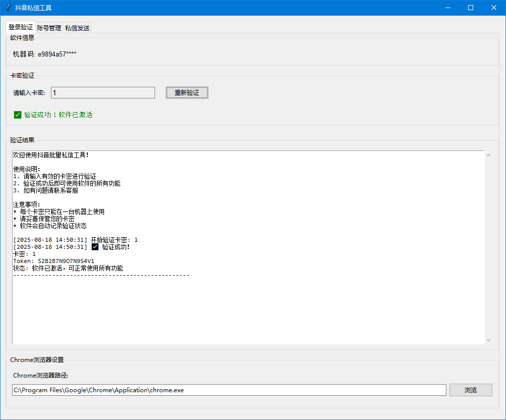Click the 卡密: 1 log line
The height and width of the screenshot is (420, 506).
[25, 254]
